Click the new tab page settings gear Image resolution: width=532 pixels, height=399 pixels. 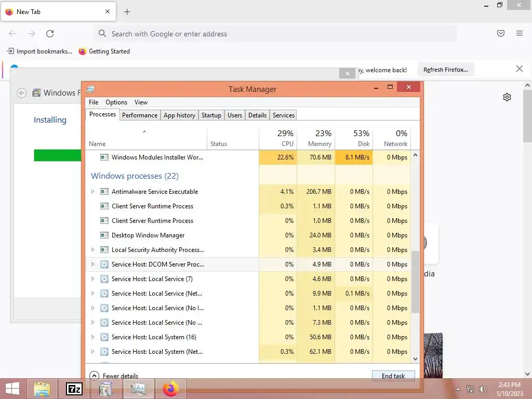(x=507, y=97)
